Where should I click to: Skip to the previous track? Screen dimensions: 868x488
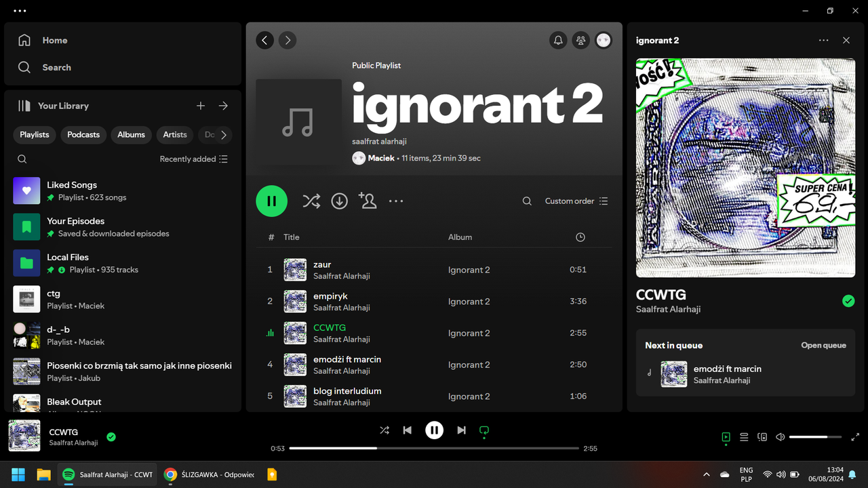click(407, 430)
